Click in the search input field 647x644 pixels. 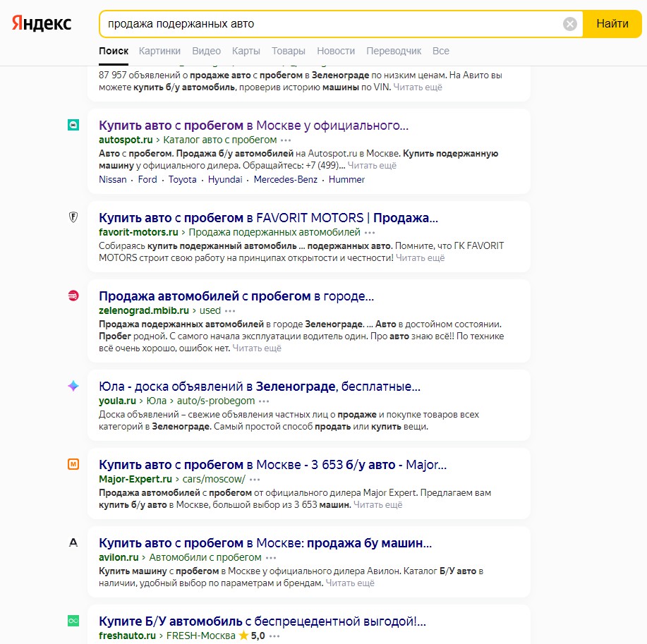click(x=332, y=24)
